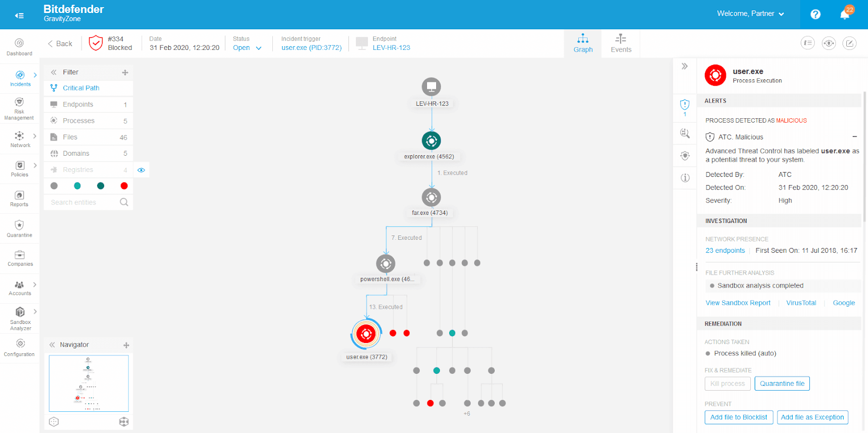Viewport: 868px width, 433px height.
Task: Open the Investigation magnifier icon in side strip
Action: click(x=685, y=133)
